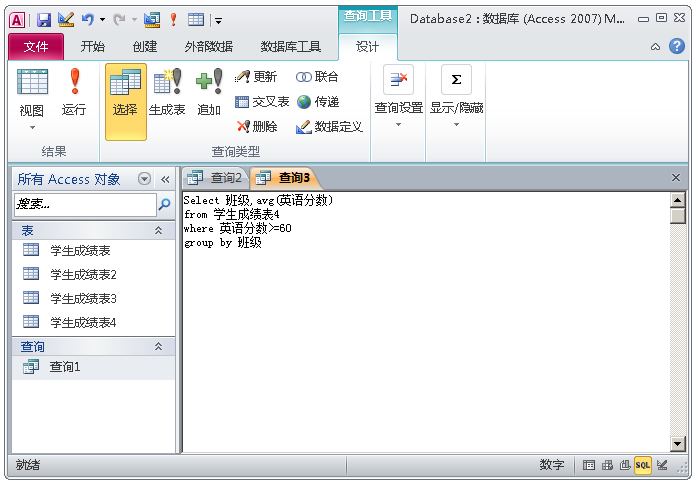Image resolution: width=698 pixels, height=485 pixels.
Task: Open the redo dropdown arrow
Action: 134,20
